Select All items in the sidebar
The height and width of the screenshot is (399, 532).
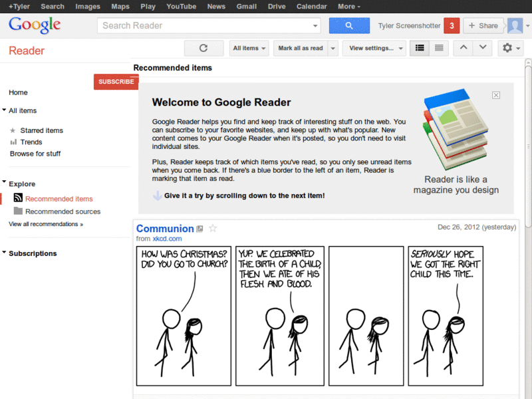click(23, 110)
